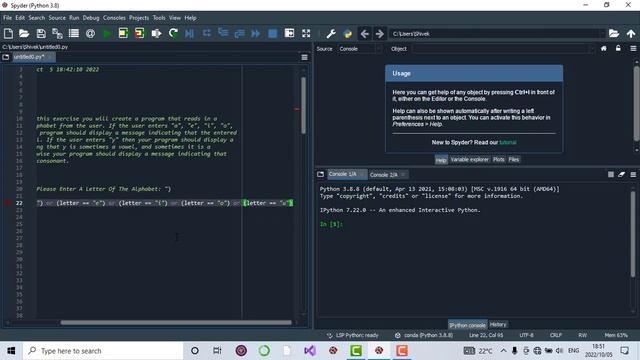Open the Edit menu
This screenshot has width=640, height=360.
click(x=20, y=18)
